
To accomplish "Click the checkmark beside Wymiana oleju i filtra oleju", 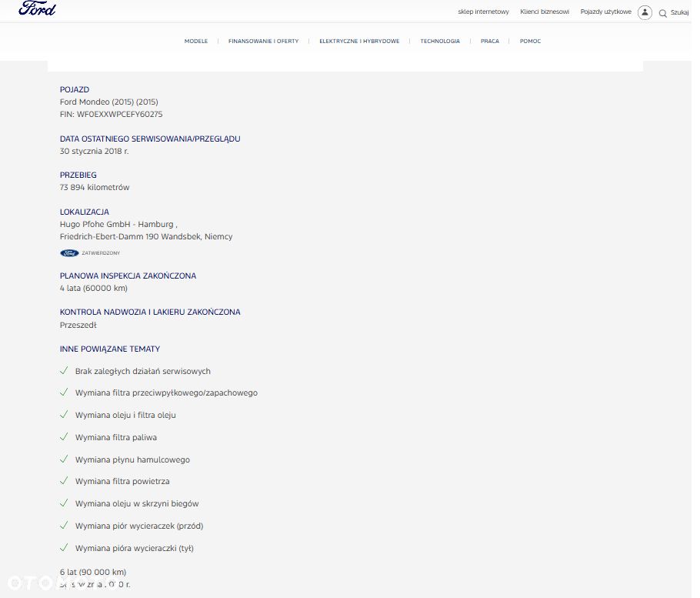I will pos(64,415).
